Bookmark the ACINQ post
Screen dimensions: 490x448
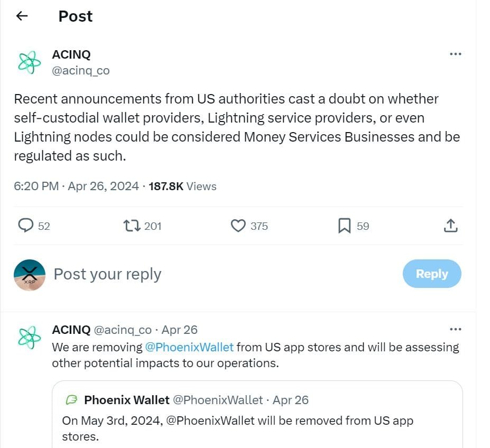click(344, 226)
